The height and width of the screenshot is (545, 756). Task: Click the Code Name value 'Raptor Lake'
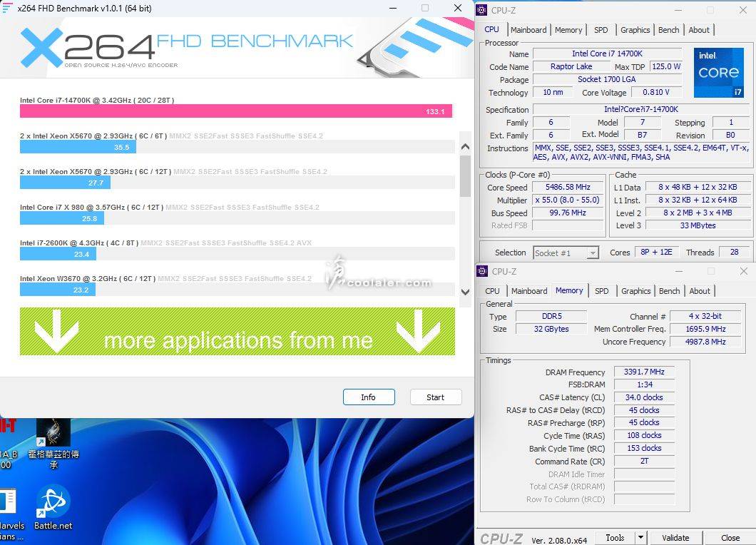[x=571, y=66]
